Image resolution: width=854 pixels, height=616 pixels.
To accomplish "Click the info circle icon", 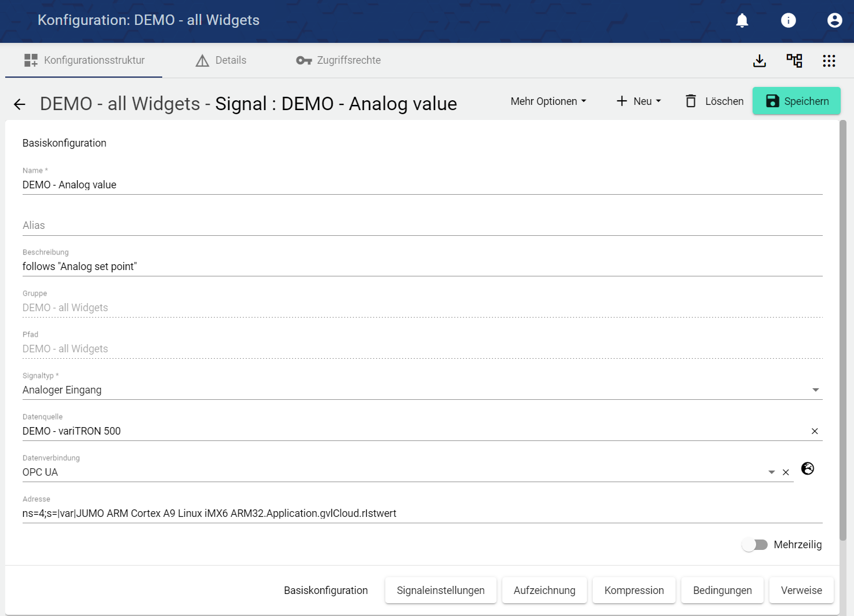I will point(788,21).
